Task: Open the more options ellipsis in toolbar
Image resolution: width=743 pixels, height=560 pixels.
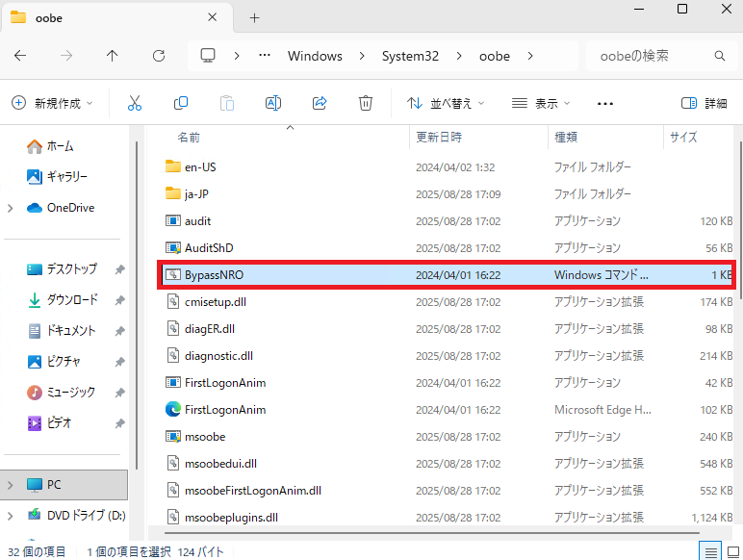Action: pos(605,103)
